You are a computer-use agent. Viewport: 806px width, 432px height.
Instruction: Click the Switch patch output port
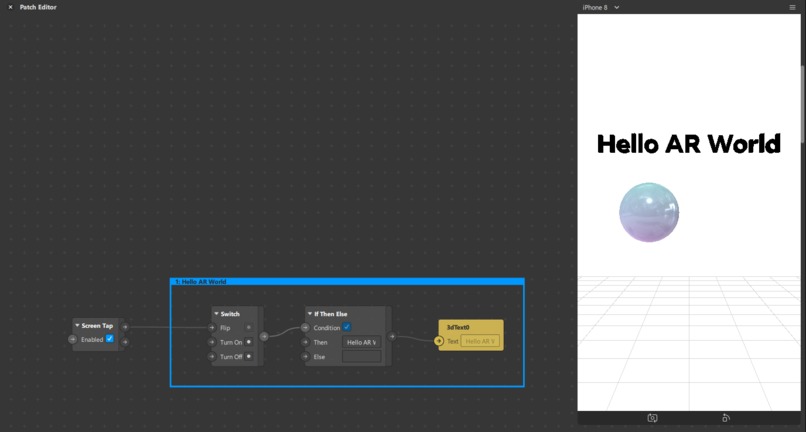pos(264,336)
